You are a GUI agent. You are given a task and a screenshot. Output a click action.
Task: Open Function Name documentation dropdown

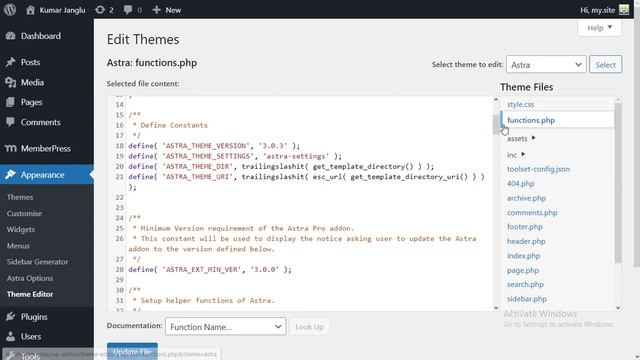click(225, 327)
